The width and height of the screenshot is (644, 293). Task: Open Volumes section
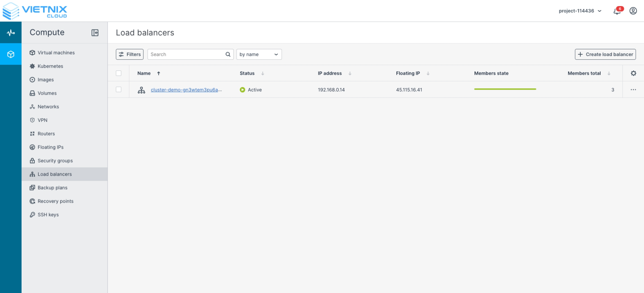pos(65,93)
